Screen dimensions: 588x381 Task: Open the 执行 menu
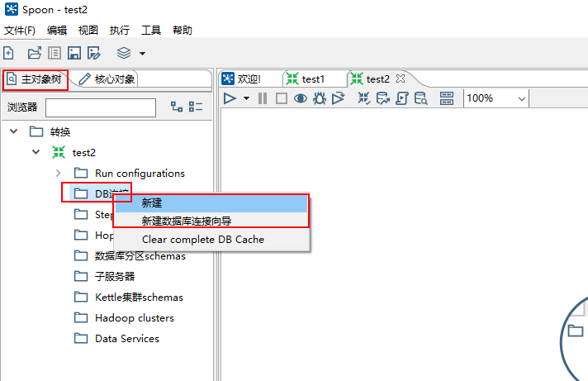tap(120, 30)
